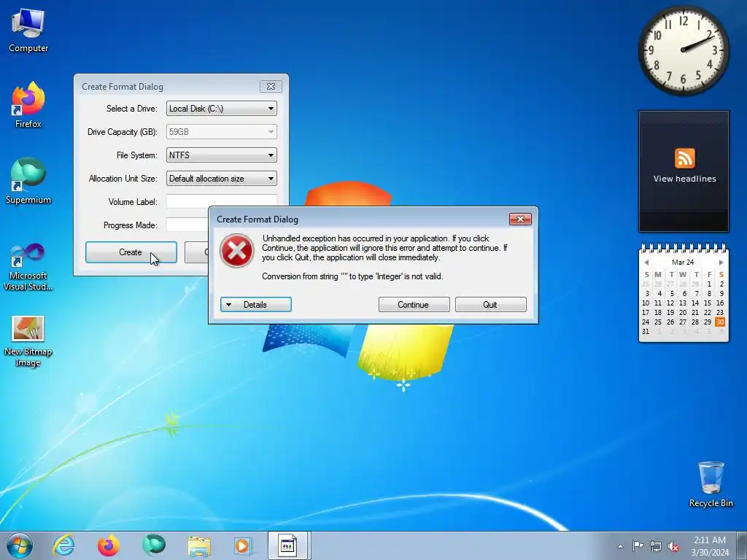Open the disabled Drive Capacity dropdown
747x560 pixels.
(222, 132)
